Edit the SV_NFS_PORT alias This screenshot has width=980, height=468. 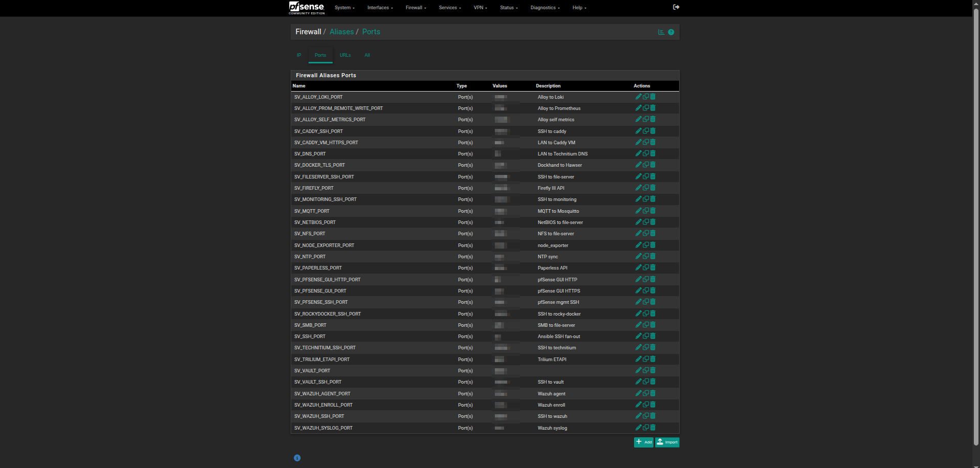pyautogui.click(x=638, y=233)
